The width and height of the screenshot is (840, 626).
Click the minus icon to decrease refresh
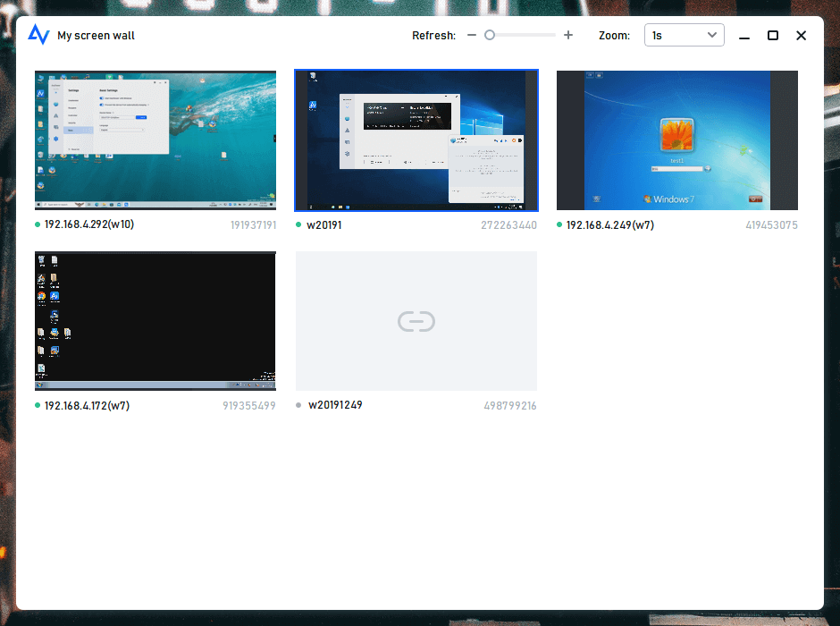tap(472, 36)
